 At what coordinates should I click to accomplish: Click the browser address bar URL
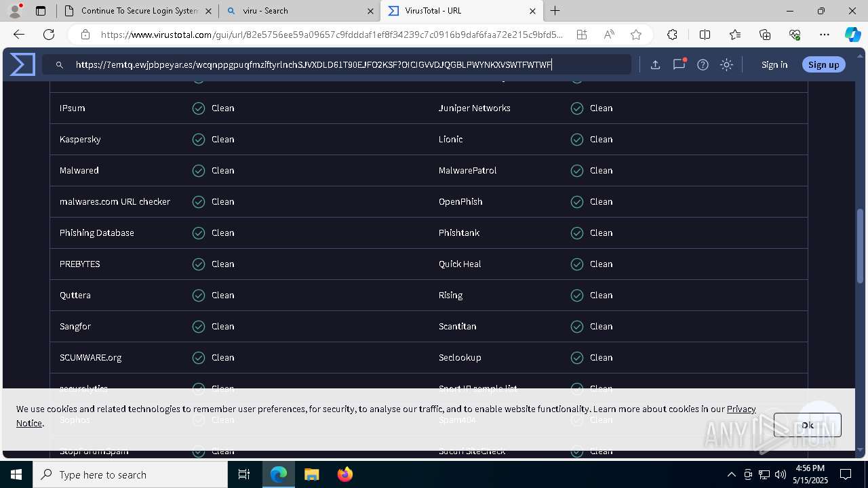(332, 35)
